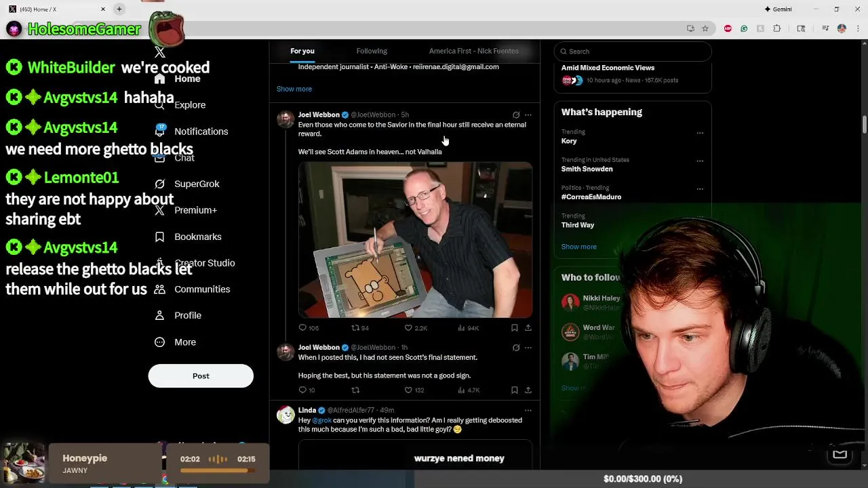The height and width of the screenshot is (488, 868).
Task: Open a new browser tab
Action: [x=119, y=9]
